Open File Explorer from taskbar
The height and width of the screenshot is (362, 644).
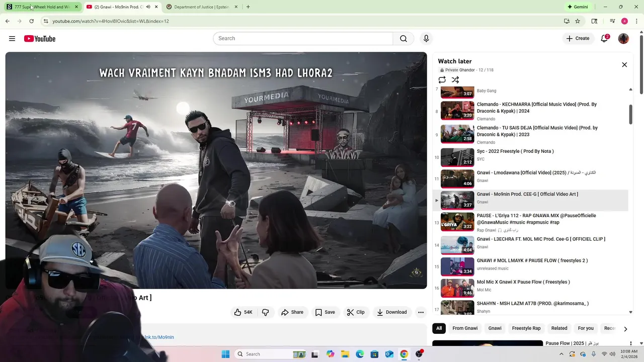pyautogui.click(x=345, y=354)
